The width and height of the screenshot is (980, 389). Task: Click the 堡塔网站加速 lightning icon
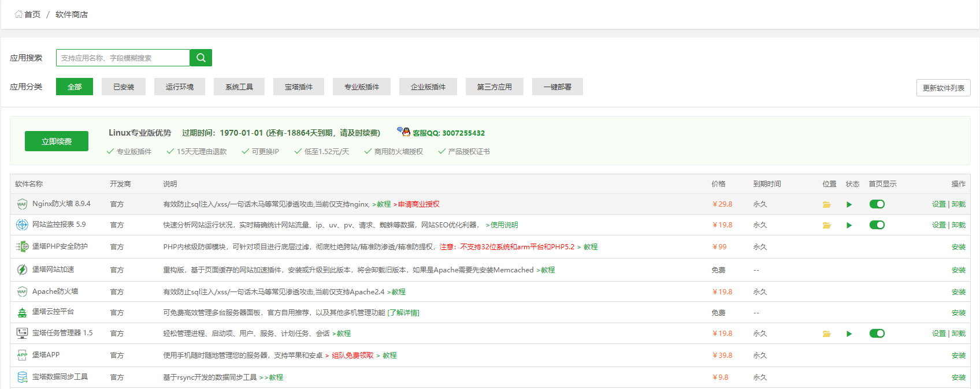(x=22, y=270)
